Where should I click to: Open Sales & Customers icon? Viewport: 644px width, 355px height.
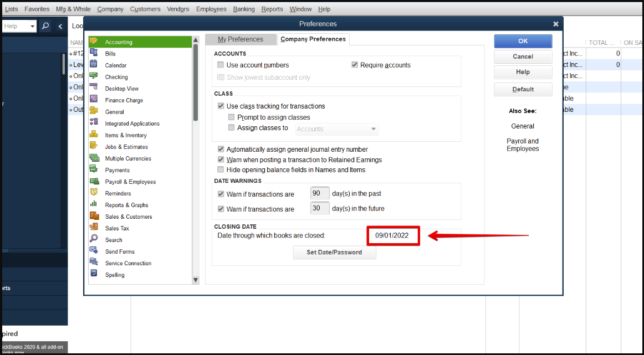tap(94, 216)
